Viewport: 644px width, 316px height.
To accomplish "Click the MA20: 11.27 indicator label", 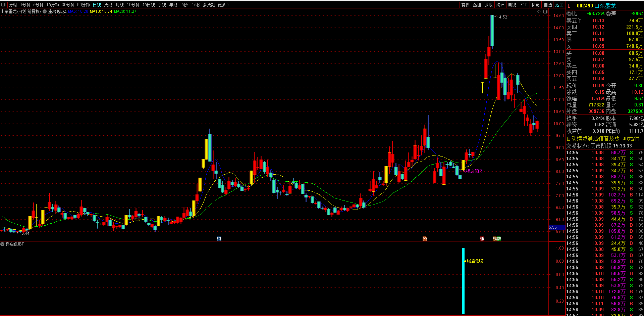I will point(125,11).
